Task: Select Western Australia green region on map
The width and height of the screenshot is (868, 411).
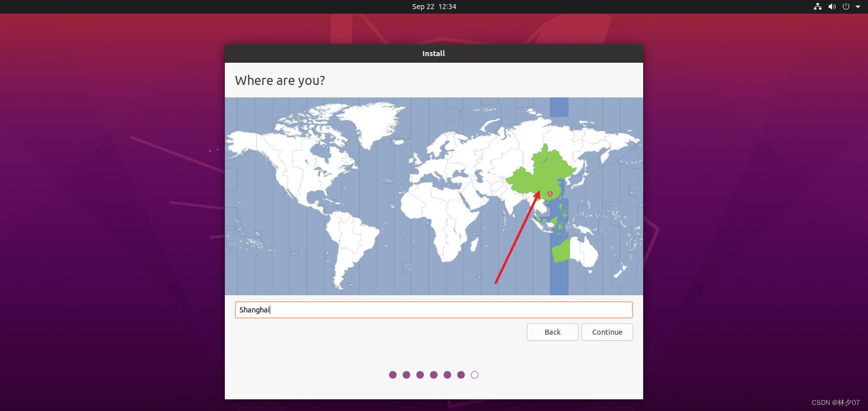Action: tap(561, 251)
